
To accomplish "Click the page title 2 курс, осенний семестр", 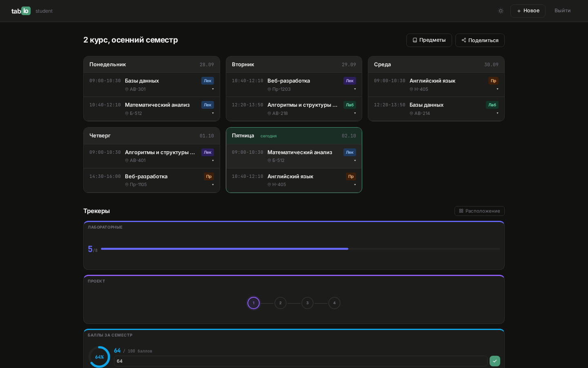I will coord(131,40).
